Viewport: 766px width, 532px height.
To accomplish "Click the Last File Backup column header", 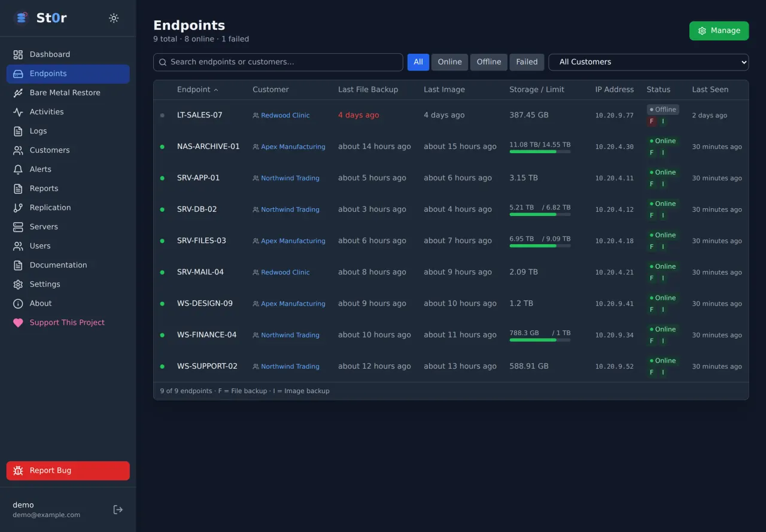I will tap(368, 90).
